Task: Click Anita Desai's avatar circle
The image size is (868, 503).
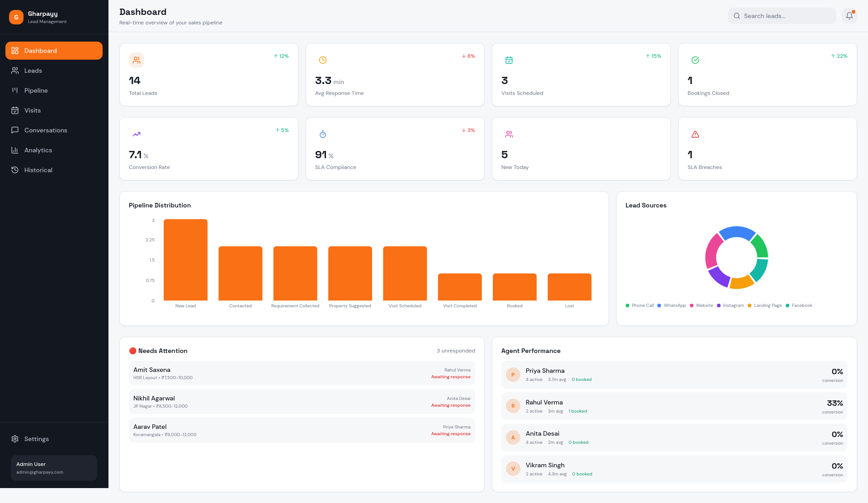Action: tap(513, 437)
